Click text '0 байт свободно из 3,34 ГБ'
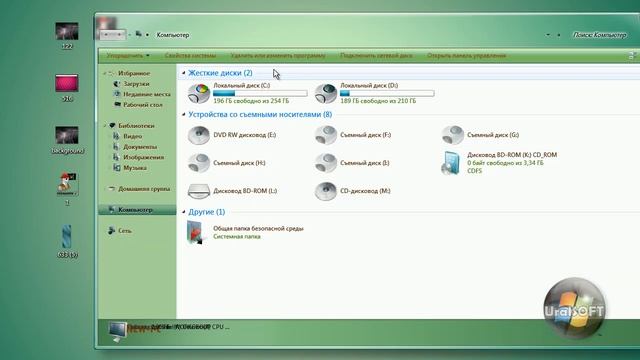This screenshot has height=360, width=640. point(505,163)
